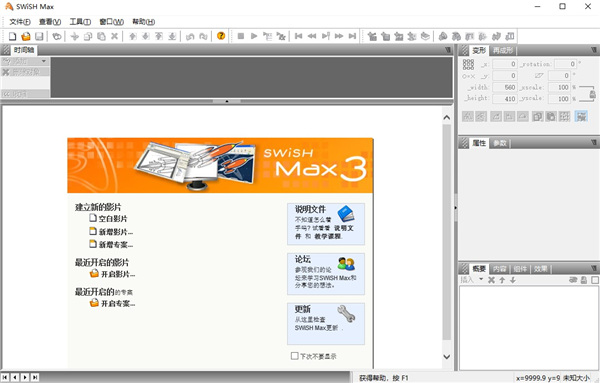Switch to the 再成形 tab
Image resolution: width=600 pixels, height=383 pixels.
pyautogui.click(x=503, y=50)
